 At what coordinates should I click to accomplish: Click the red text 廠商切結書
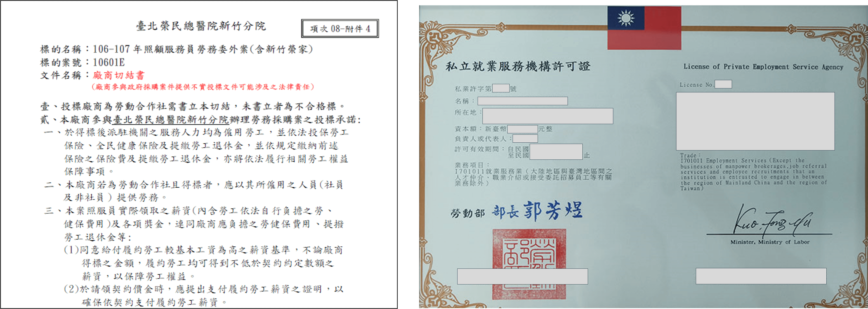click(x=119, y=75)
